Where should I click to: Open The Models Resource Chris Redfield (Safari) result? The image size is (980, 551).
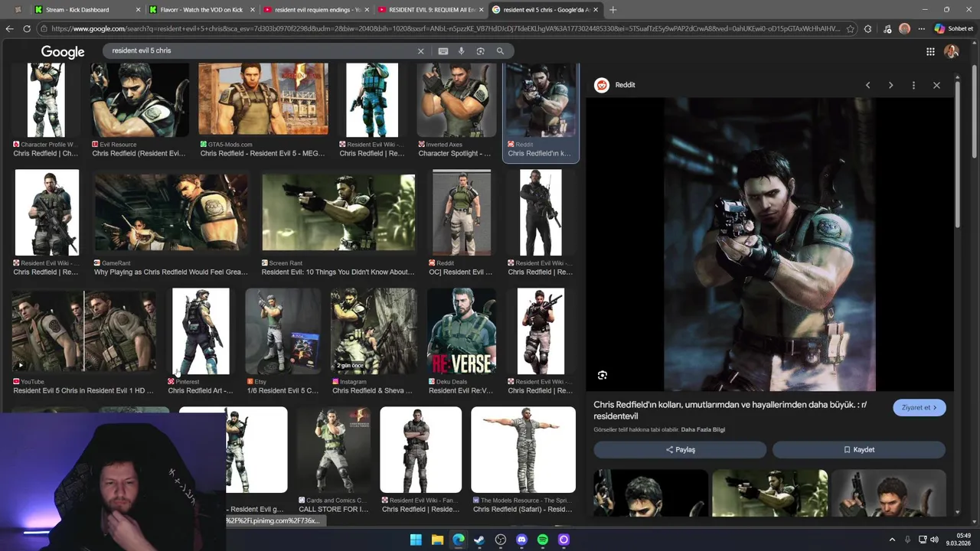(523, 460)
